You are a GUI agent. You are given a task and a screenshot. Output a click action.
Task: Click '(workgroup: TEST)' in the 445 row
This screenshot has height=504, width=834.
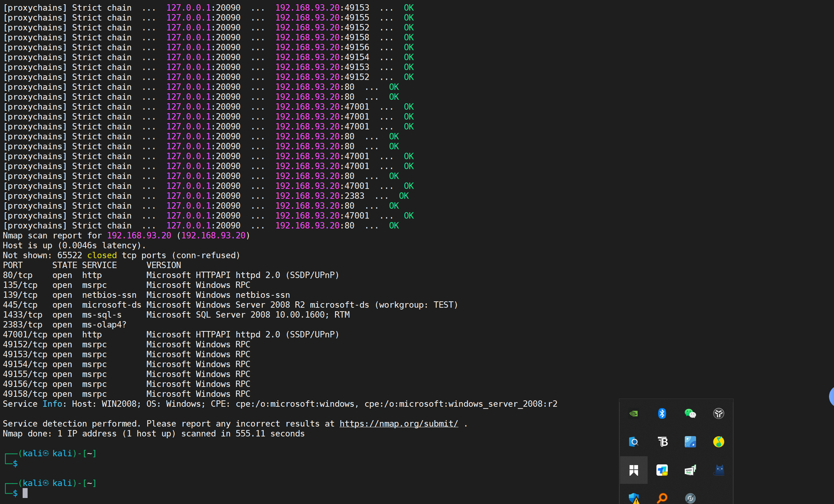tap(416, 305)
